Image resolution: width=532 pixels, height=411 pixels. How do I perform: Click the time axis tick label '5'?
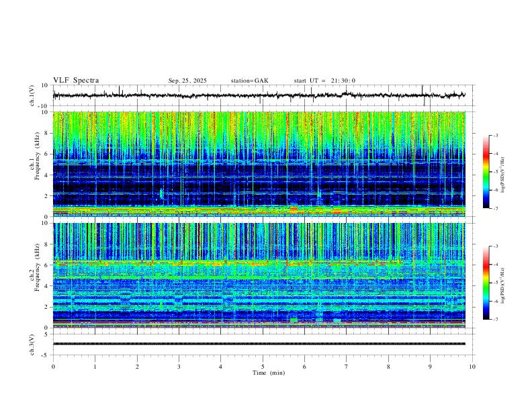263,367
